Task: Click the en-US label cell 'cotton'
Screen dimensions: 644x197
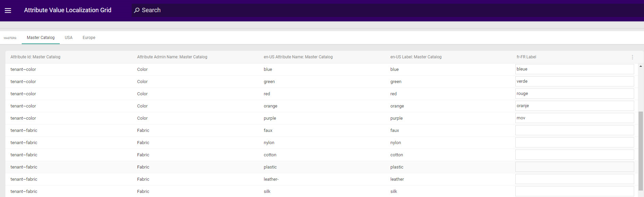Action: tap(397, 155)
